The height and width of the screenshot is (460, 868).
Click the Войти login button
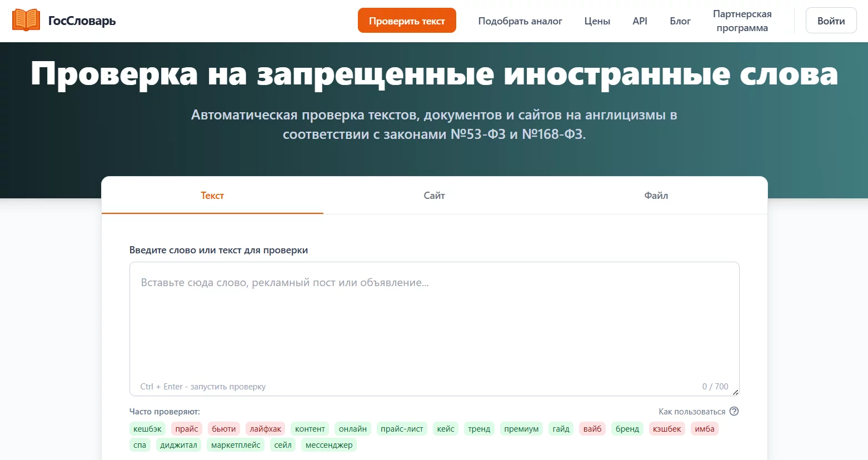pos(831,21)
